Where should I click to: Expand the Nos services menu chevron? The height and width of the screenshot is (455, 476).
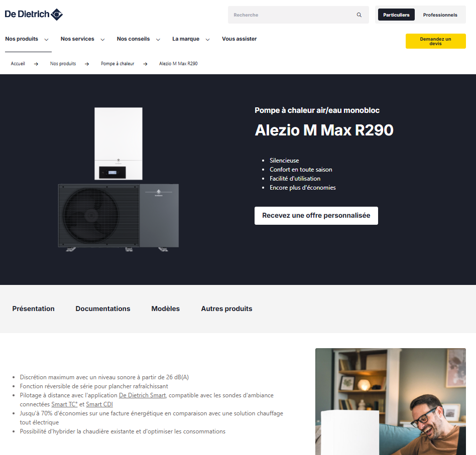(x=102, y=40)
